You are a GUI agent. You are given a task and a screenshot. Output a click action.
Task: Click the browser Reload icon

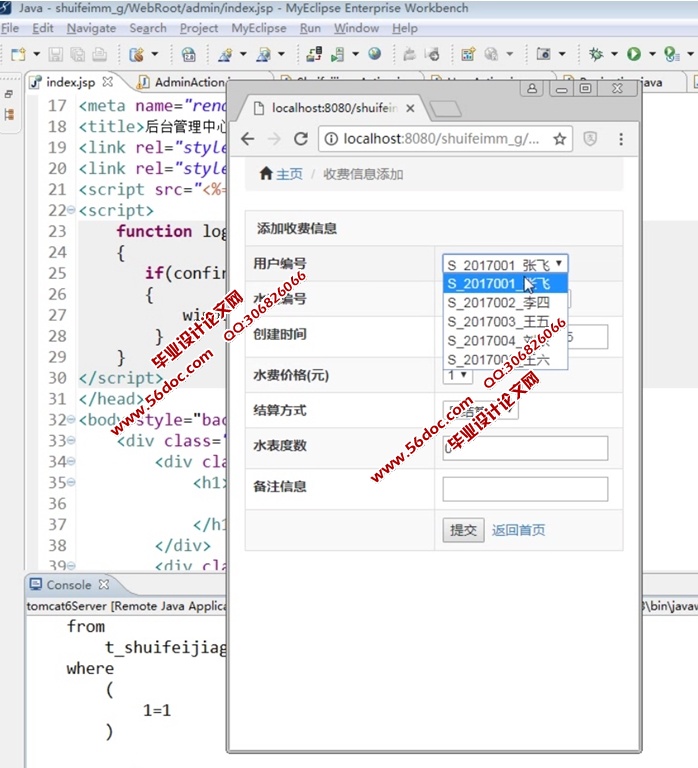click(301, 139)
